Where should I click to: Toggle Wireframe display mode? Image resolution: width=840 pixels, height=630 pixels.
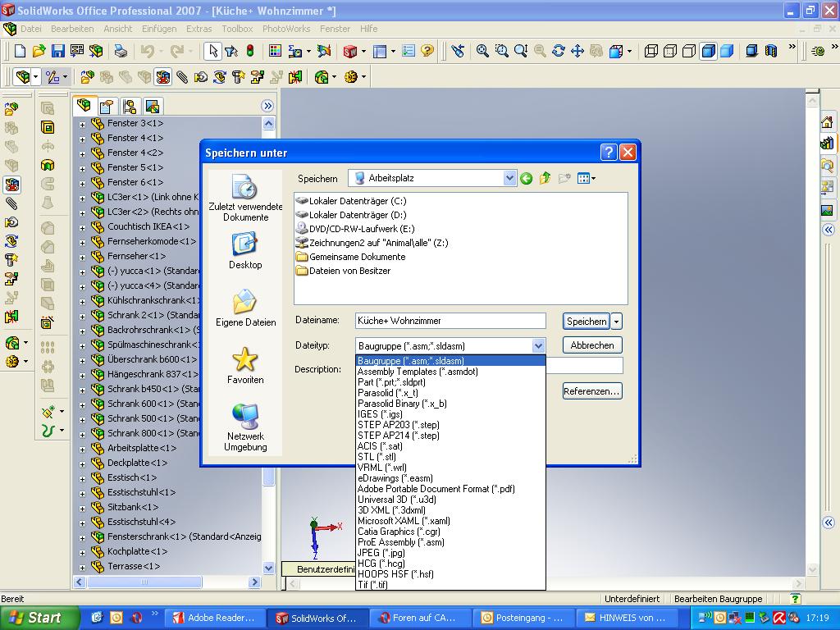[651, 51]
